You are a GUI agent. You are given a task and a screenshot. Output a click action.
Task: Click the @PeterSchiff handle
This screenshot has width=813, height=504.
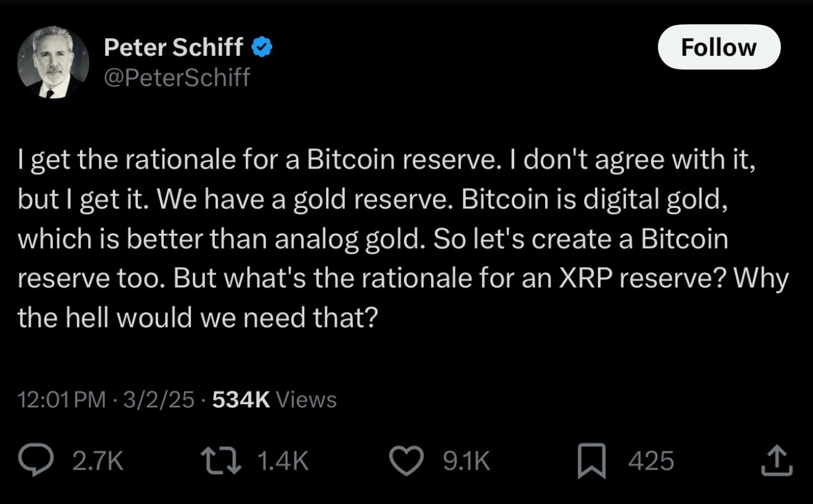[x=177, y=78]
